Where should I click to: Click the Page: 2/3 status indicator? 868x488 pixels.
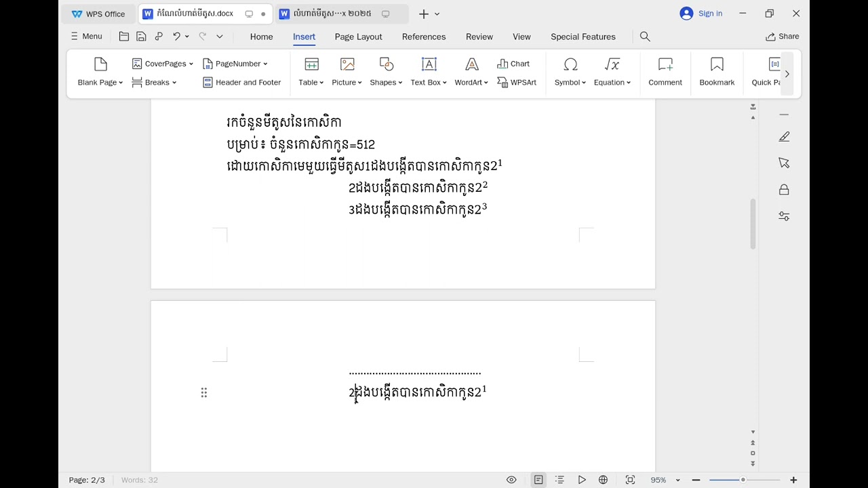87,480
